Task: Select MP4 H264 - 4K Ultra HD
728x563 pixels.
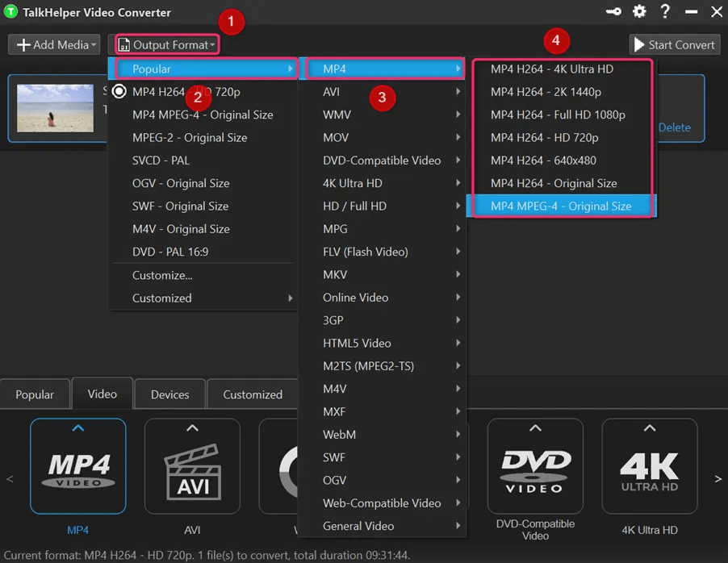Action: (x=561, y=69)
